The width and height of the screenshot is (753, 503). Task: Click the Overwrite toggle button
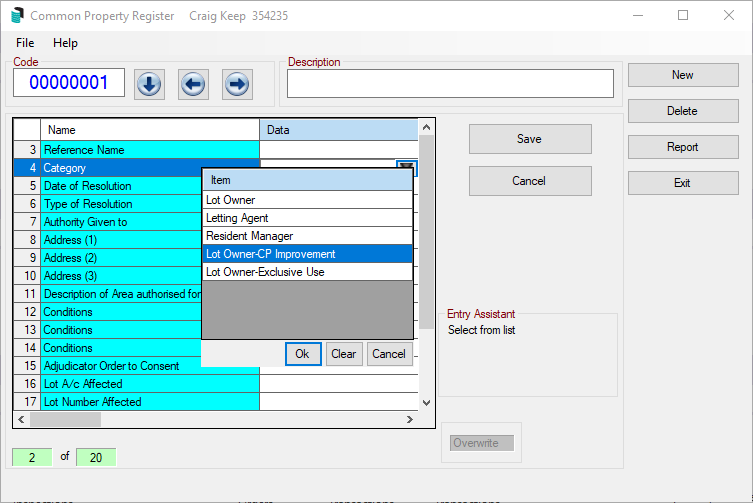click(482, 443)
